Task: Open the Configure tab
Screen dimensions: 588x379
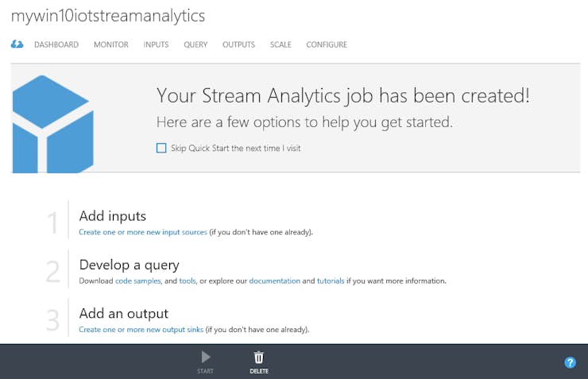Action: click(327, 44)
